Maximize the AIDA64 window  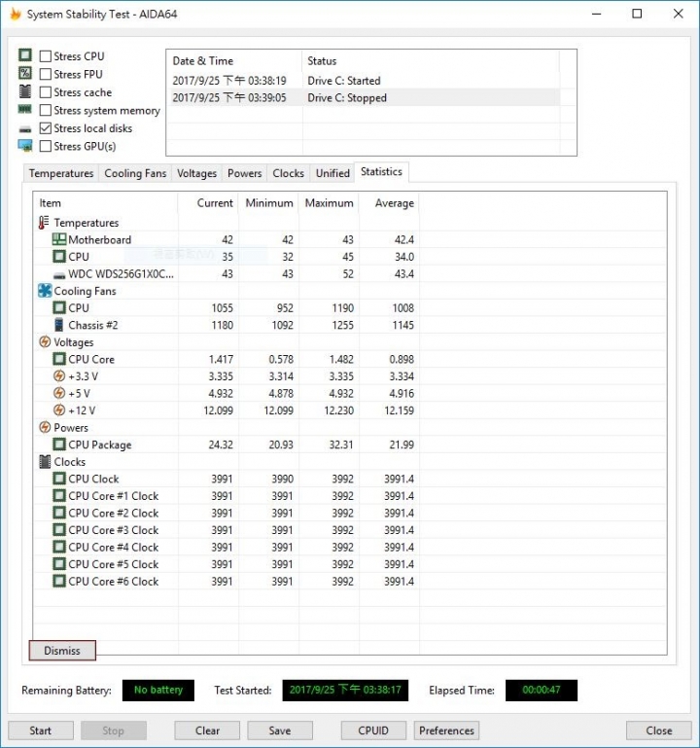coord(637,14)
